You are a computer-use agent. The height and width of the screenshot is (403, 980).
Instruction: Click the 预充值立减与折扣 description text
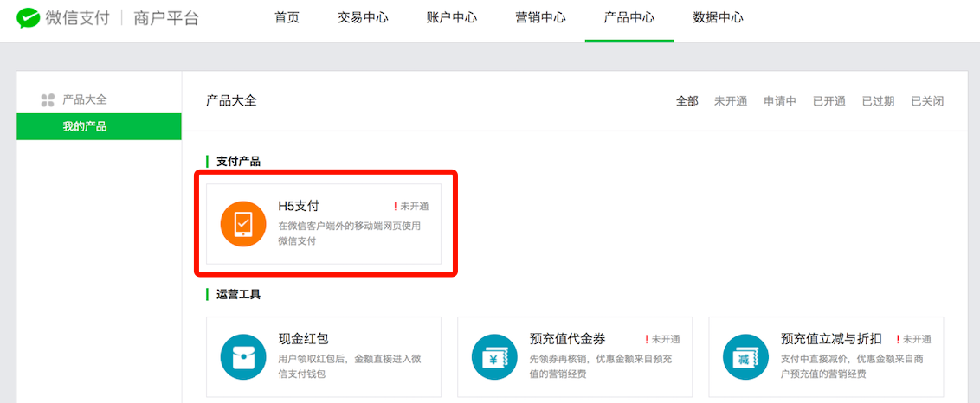(852, 367)
